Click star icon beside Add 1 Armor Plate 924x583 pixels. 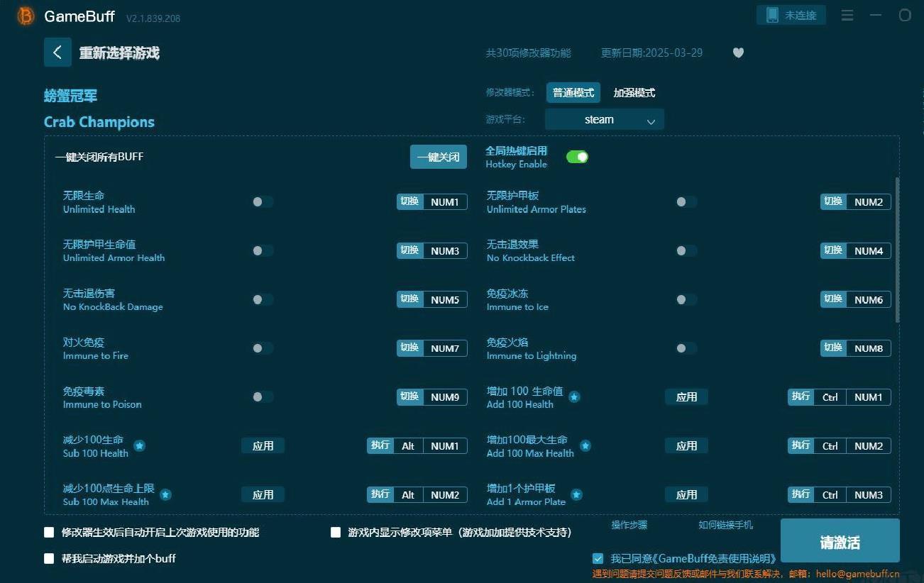tap(577, 494)
